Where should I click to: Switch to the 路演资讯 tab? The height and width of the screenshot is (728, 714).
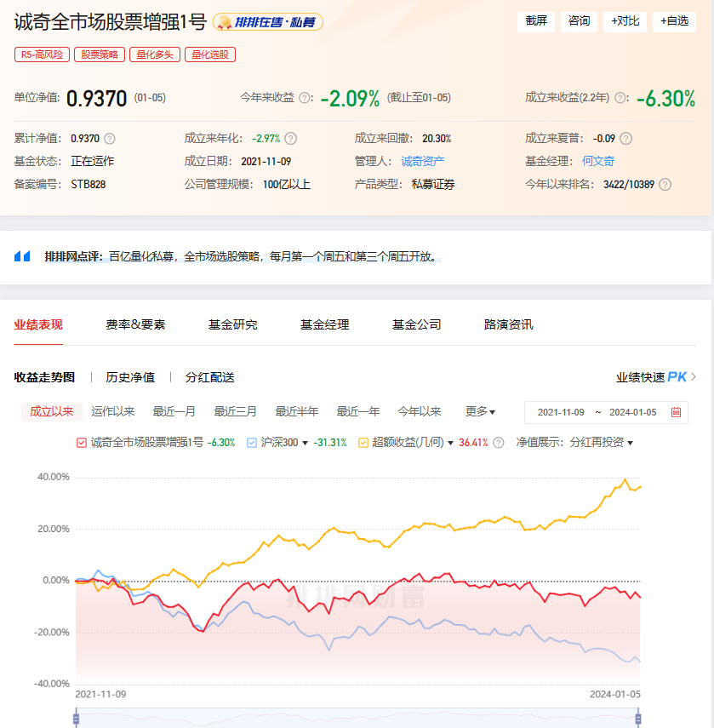[508, 324]
